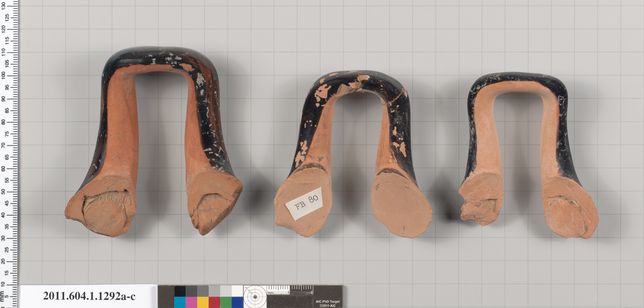Click the red color patch
The image size is (644, 308).
pos(214,302)
